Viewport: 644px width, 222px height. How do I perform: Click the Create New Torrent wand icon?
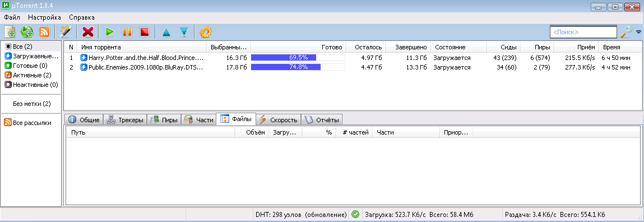pos(66,31)
